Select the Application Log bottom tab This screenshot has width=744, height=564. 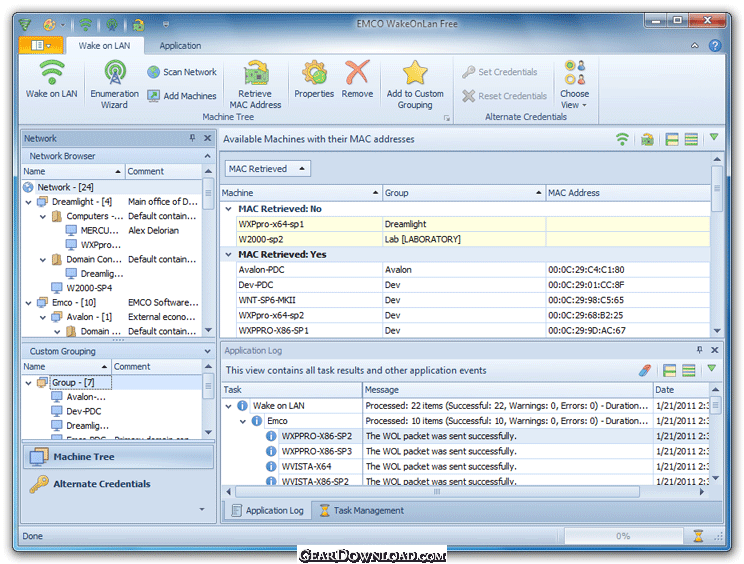268,511
